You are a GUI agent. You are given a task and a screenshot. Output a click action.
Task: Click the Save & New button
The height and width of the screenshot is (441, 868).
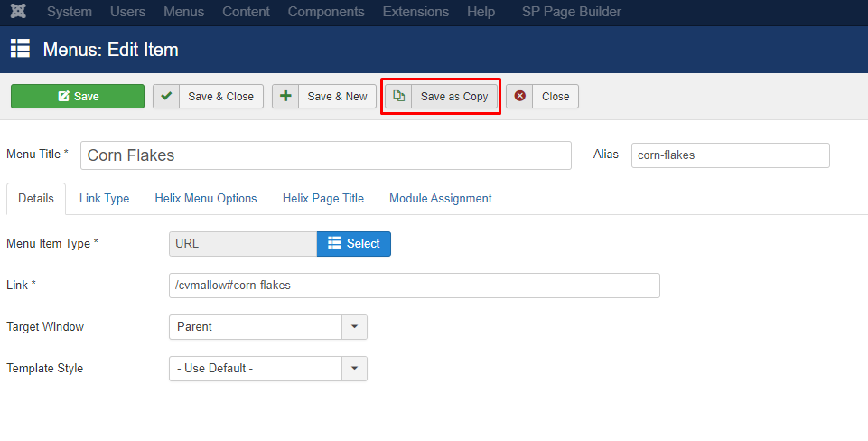point(324,97)
